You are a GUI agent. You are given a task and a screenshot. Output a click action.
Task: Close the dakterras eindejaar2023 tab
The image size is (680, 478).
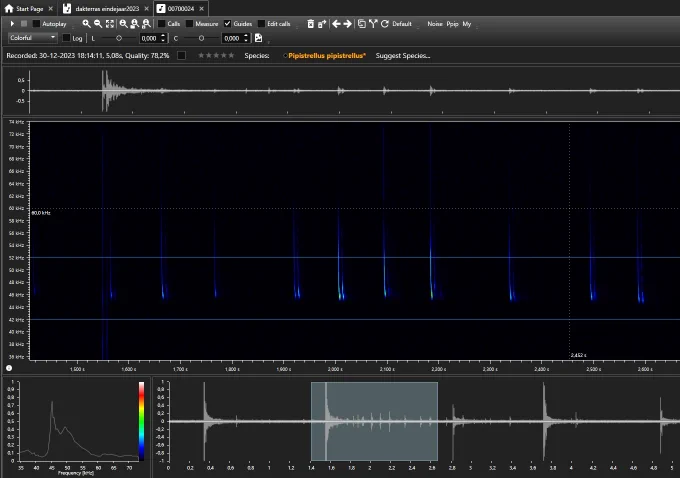[x=147, y=8]
